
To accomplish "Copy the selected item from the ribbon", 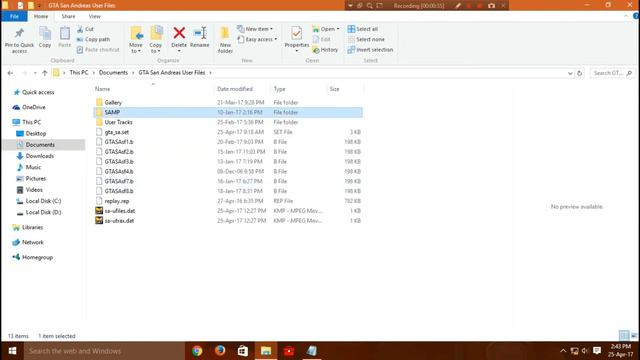I will coord(45,38).
